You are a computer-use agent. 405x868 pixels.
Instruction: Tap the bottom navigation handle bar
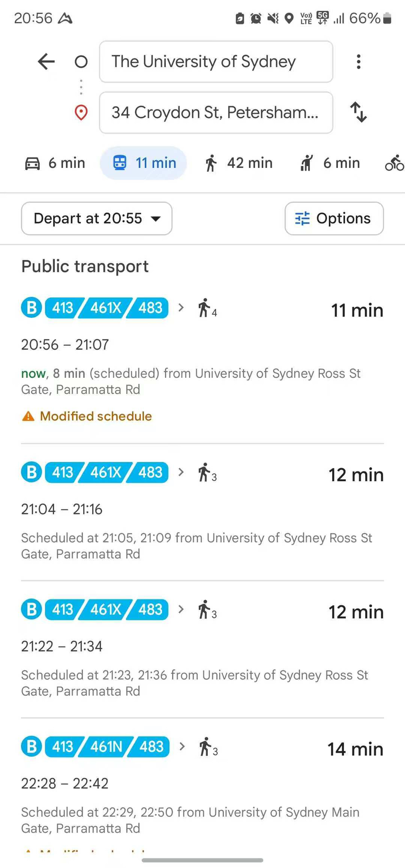pyautogui.click(x=202, y=860)
